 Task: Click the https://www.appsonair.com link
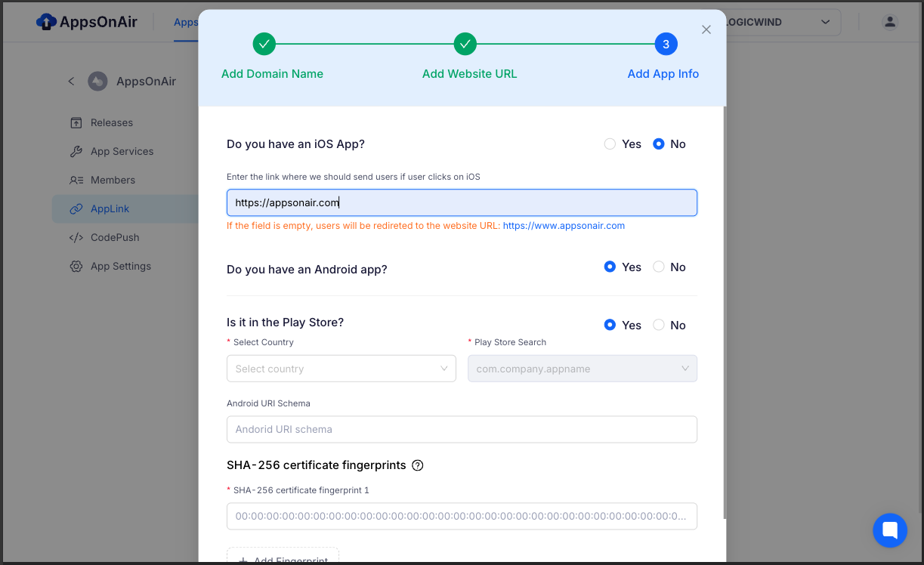564,226
